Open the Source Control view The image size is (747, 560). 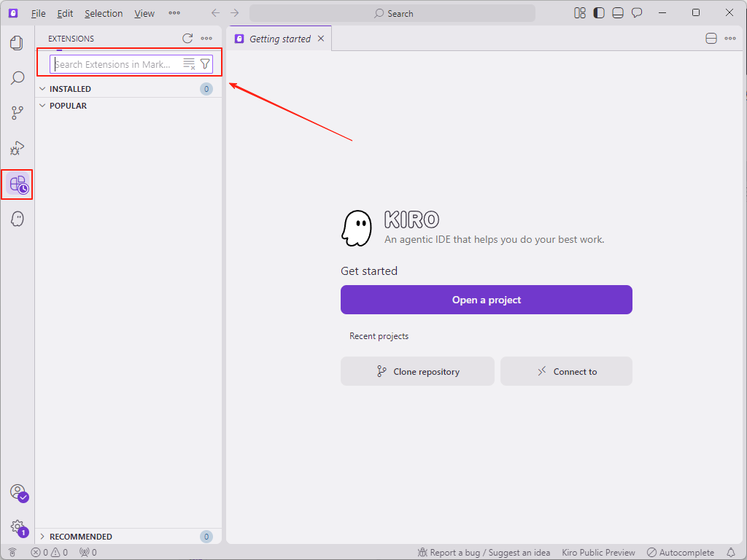click(18, 113)
